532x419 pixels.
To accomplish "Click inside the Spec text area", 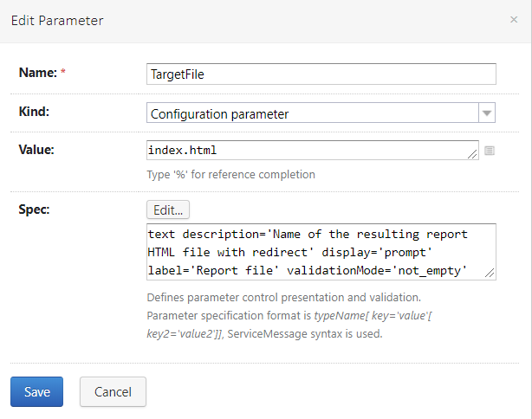I will coord(321,252).
